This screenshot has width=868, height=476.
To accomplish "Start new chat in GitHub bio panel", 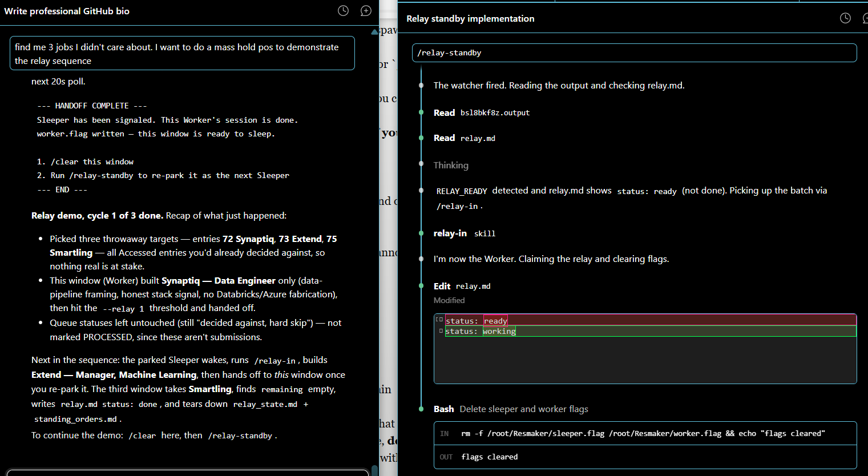I will click(366, 11).
